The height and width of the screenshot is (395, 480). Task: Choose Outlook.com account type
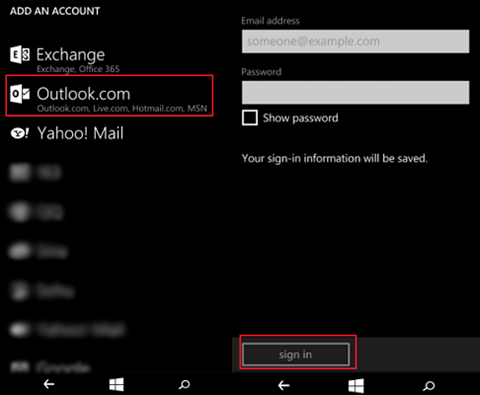109,96
